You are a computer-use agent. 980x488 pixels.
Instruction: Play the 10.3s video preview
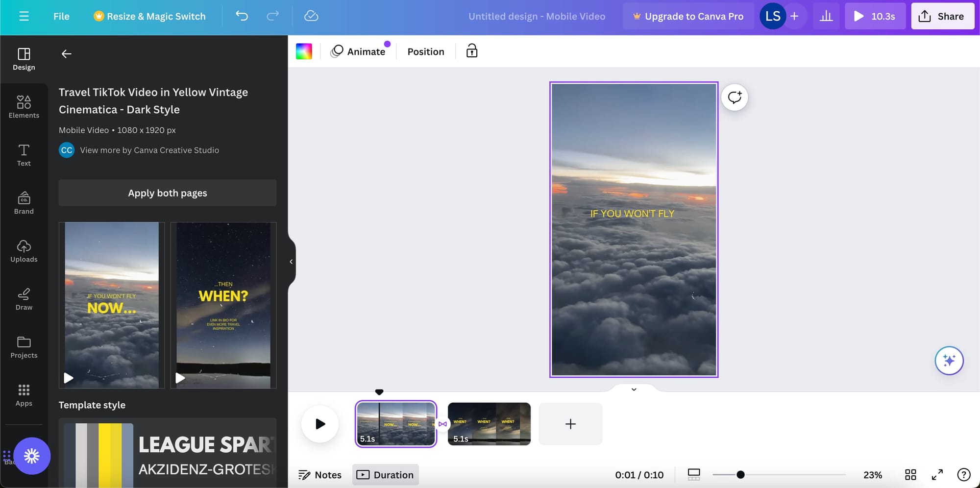pos(875,16)
